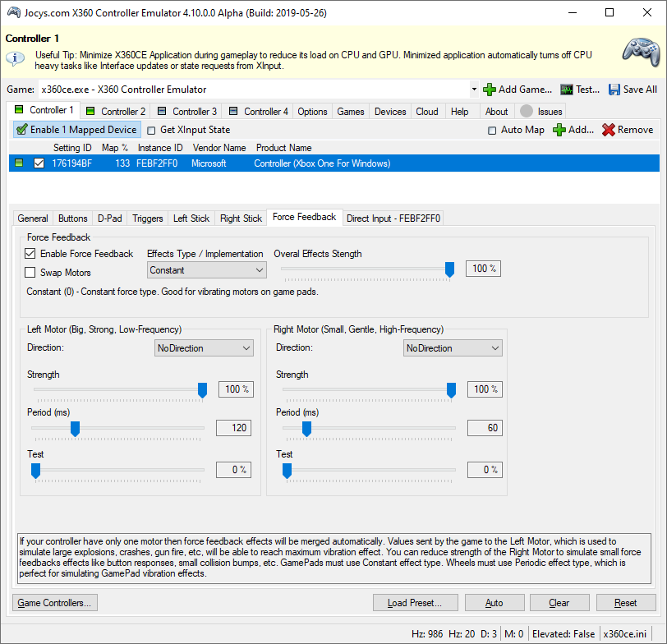Screen dimensions: 667x644
Task: Open the Games tab
Action: pos(351,112)
